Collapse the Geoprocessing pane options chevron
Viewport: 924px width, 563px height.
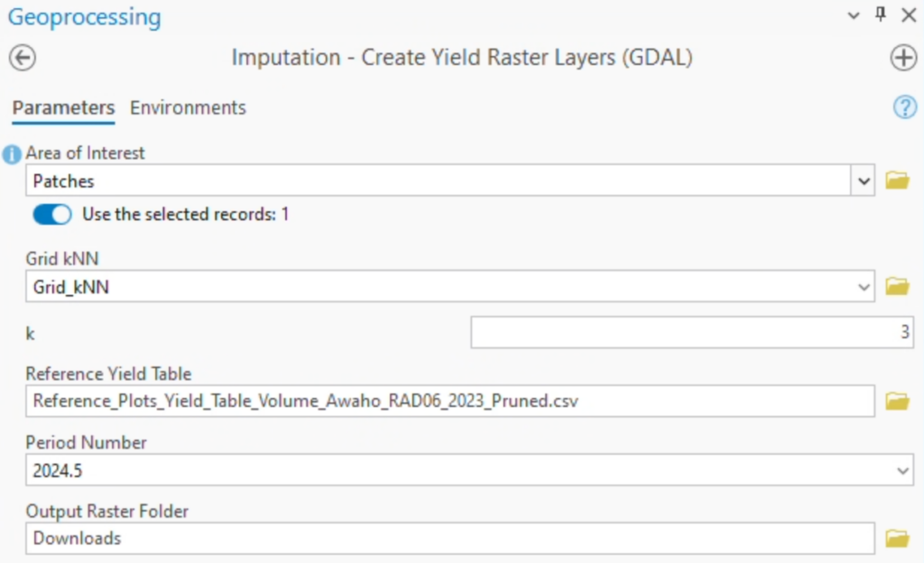[854, 15]
